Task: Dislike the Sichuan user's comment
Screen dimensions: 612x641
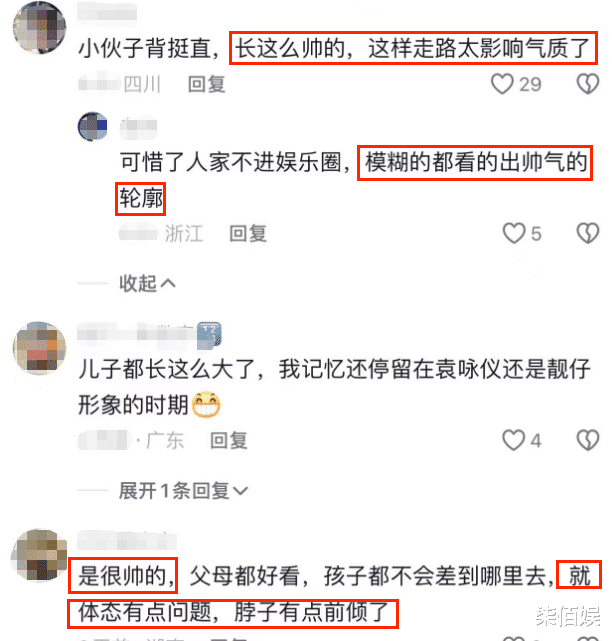Action: pyautogui.click(x=587, y=84)
